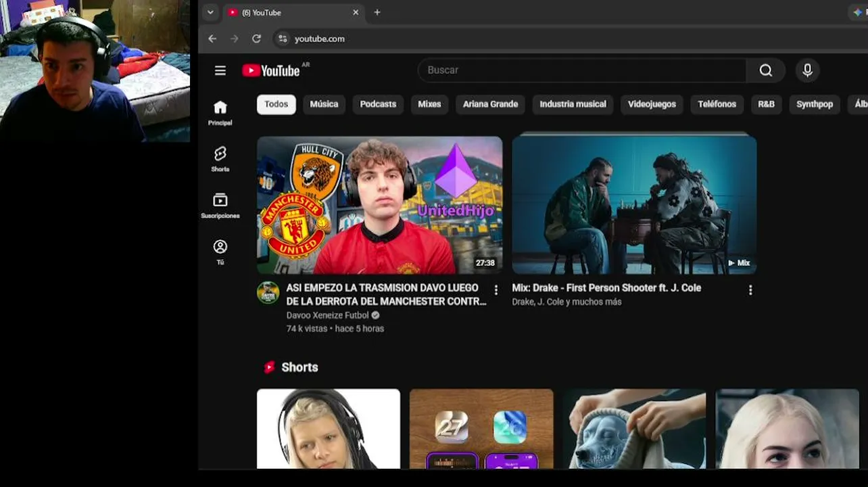
Task: Go forward in the browser
Action: point(235,39)
